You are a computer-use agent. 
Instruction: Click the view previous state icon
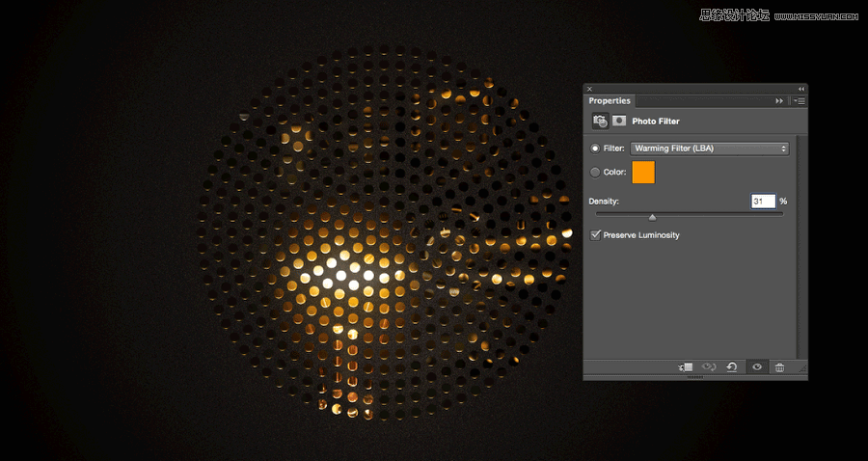709,367
